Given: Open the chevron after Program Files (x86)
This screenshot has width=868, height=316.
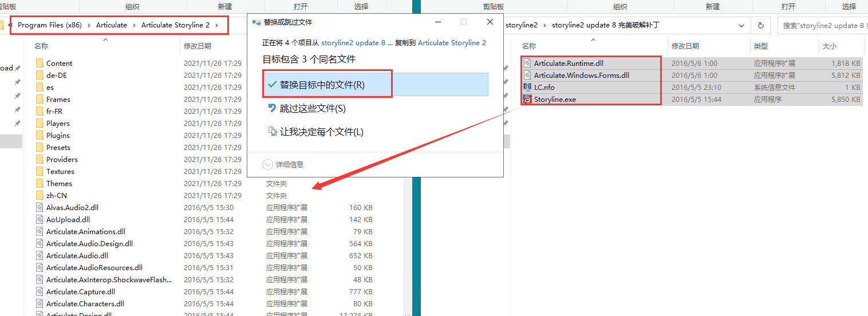Looking at the screenshot, I should point(89,25).
